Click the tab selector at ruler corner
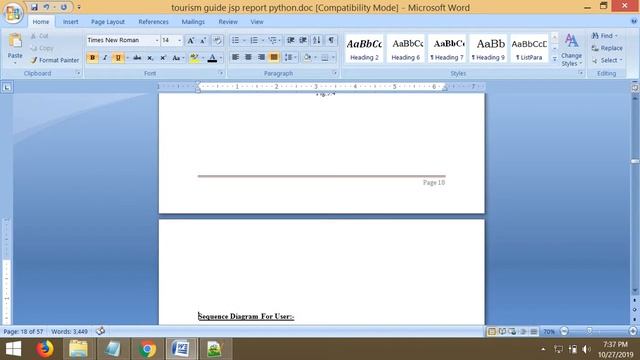 7,87
